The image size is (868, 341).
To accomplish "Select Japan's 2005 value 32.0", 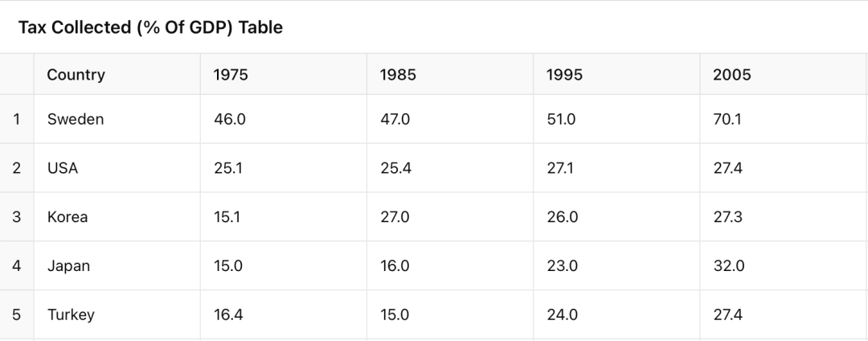I will tap(729, 266).
